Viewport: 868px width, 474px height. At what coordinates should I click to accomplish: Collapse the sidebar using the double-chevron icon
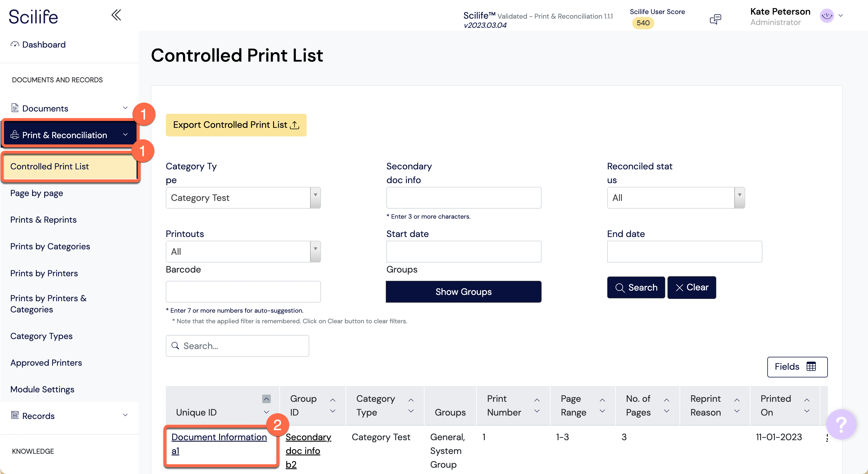(x=116, y=15)
